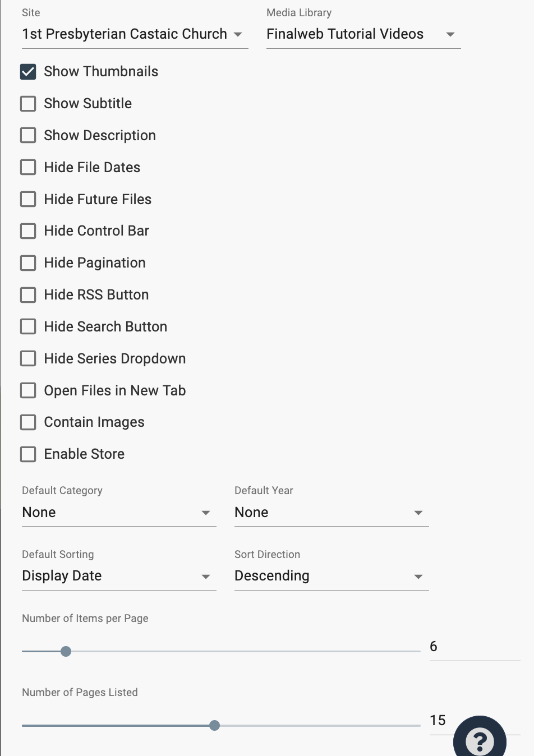Enable Hide Future Files option
The width and height of the screenshot is (534, 756).
(x=28, y=199)
